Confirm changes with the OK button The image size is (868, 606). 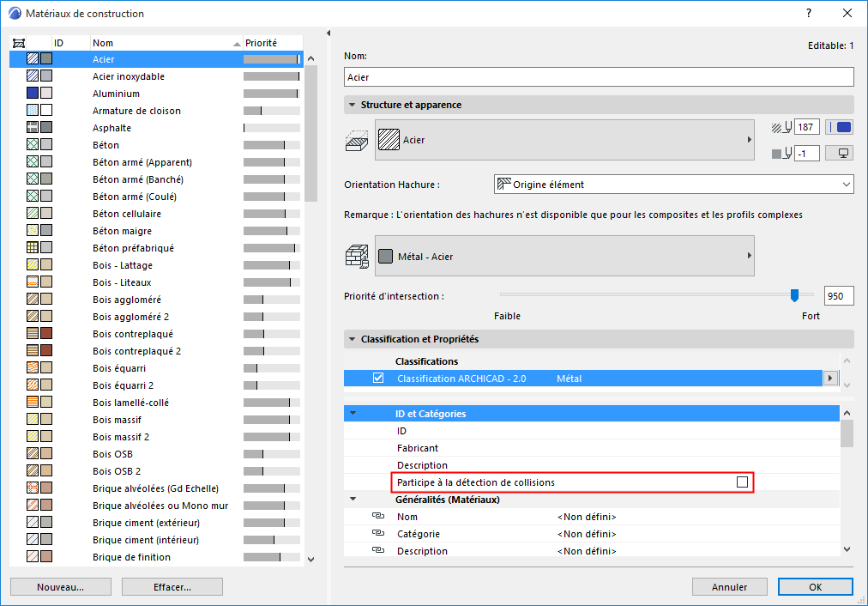click(815, 586)
